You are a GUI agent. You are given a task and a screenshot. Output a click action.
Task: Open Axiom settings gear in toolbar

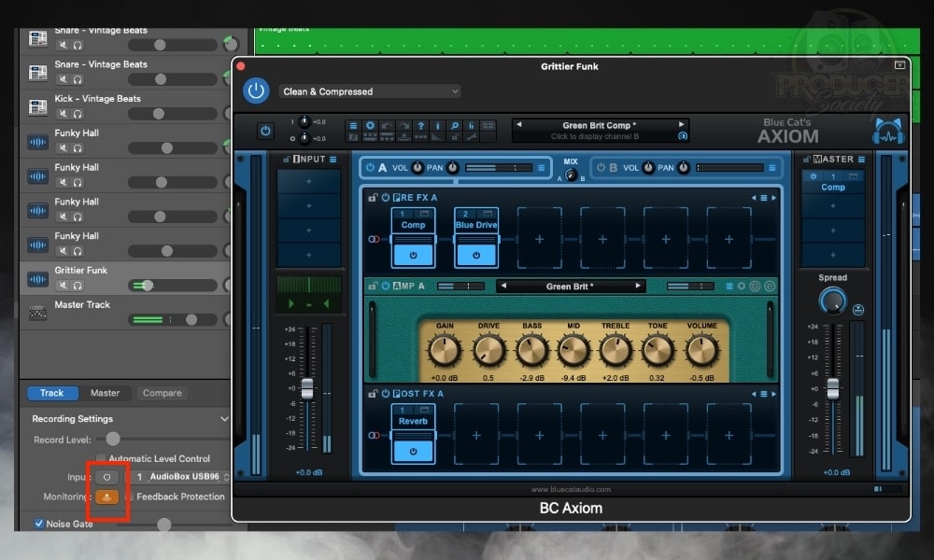tap(370, 126)
